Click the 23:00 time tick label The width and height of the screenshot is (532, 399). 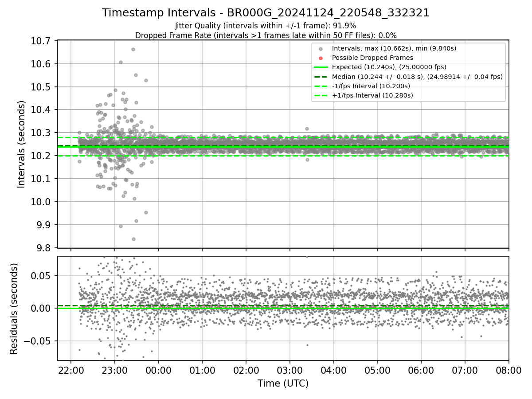(x=115, y=370)
